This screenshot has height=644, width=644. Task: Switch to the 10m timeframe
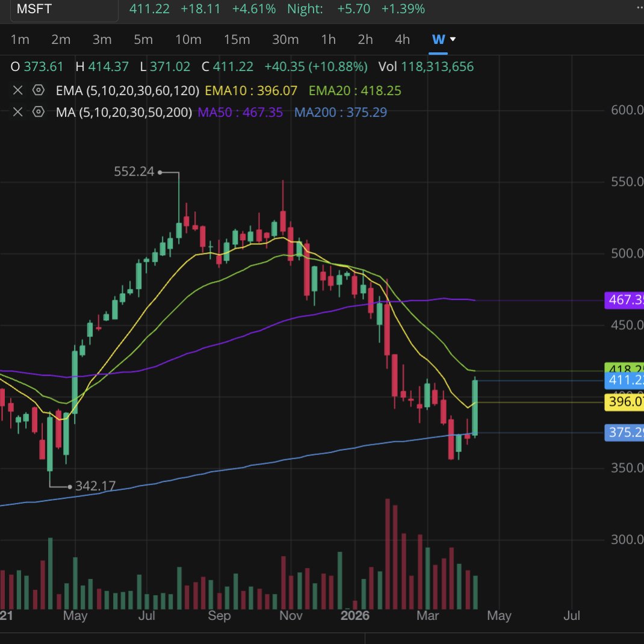coord(188,40)
